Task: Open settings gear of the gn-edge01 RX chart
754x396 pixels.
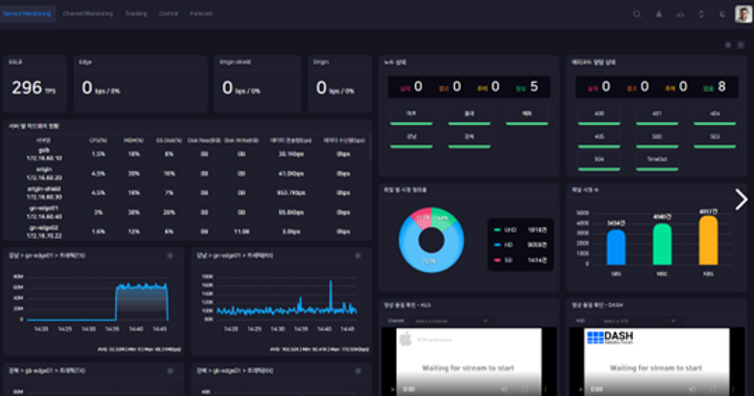Action: [x=358, y=256]
